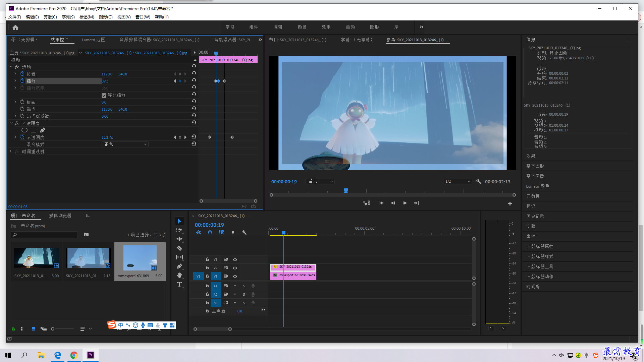Click timeline horizontal zoom scrollbar

click(x=213, y=329)
